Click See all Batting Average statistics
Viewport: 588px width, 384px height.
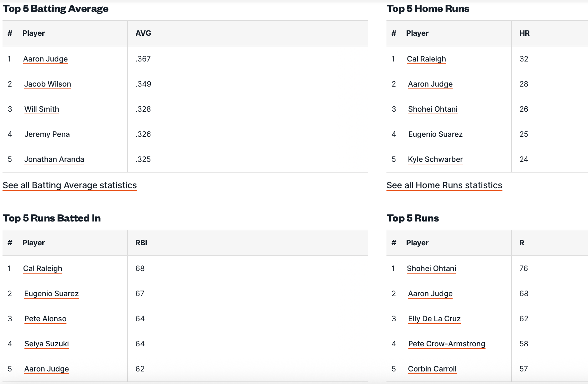70,185
